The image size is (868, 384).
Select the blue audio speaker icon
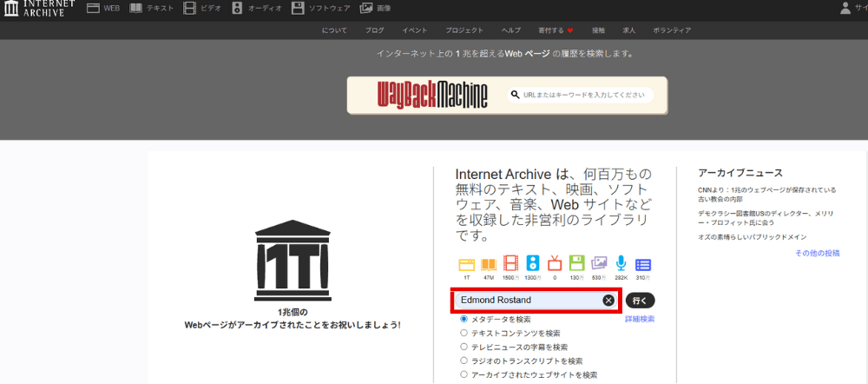pyautogui.click(x=533, y=263)
